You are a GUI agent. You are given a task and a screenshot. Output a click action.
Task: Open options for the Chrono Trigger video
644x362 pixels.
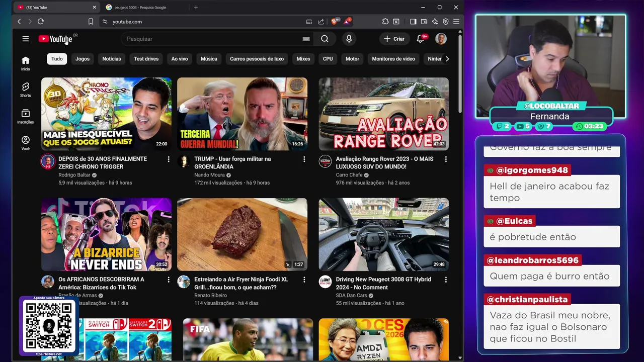tap(169, 159)
